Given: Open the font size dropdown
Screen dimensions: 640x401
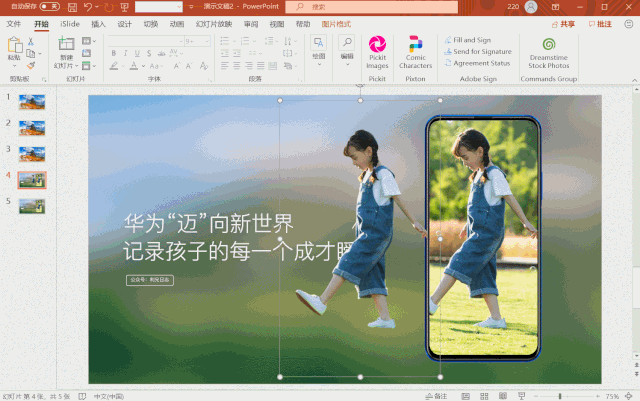Looking at the screenshot, I should (x=207, y=41).
